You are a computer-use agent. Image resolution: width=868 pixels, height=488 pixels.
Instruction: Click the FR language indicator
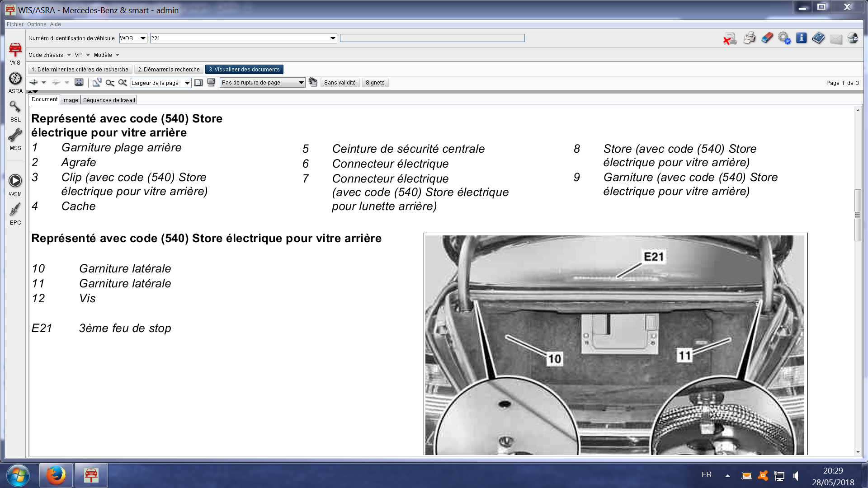click(x=707, y=475)
